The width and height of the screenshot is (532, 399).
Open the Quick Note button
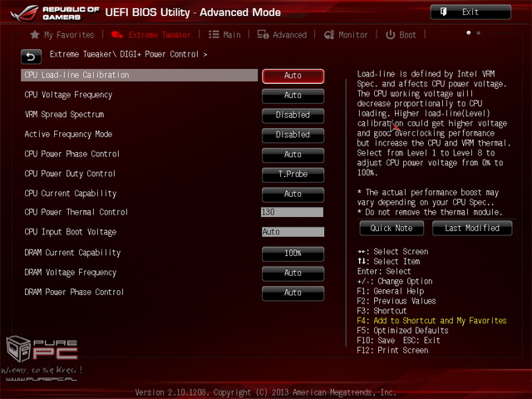[392, 228]
